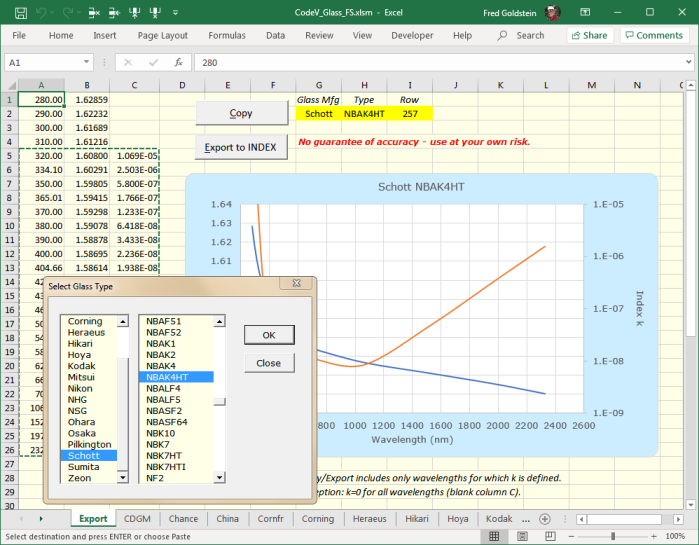The image size is (699, 545).
Task: Click the glass type list scroll thumb
Action: pos(219,402)
